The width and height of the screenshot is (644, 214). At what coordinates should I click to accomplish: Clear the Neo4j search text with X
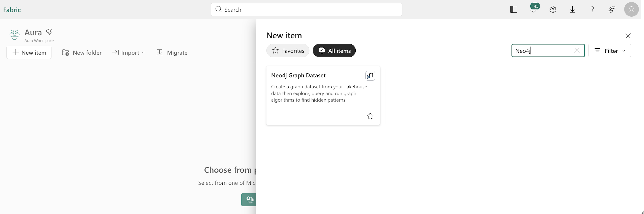pyautogui.click(x=577, y=51)
